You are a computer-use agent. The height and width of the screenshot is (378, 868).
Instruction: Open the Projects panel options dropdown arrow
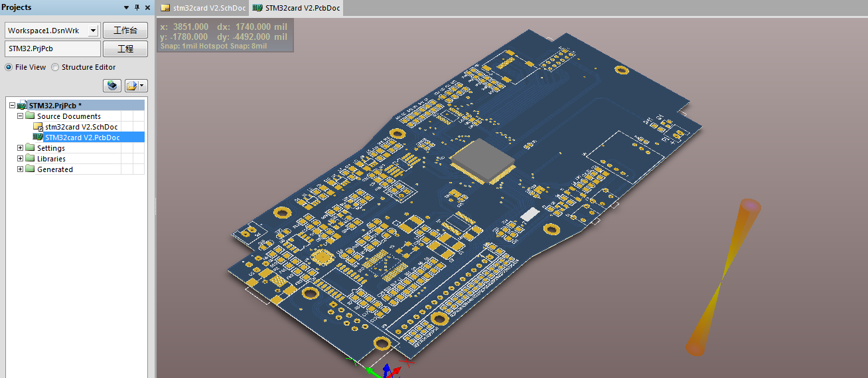coord(127,7)
